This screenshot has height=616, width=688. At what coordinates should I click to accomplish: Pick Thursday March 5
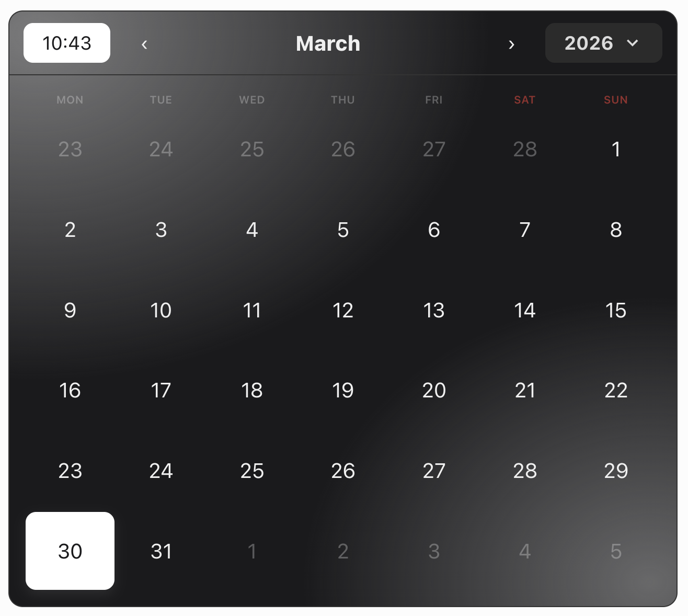point(343,230)
